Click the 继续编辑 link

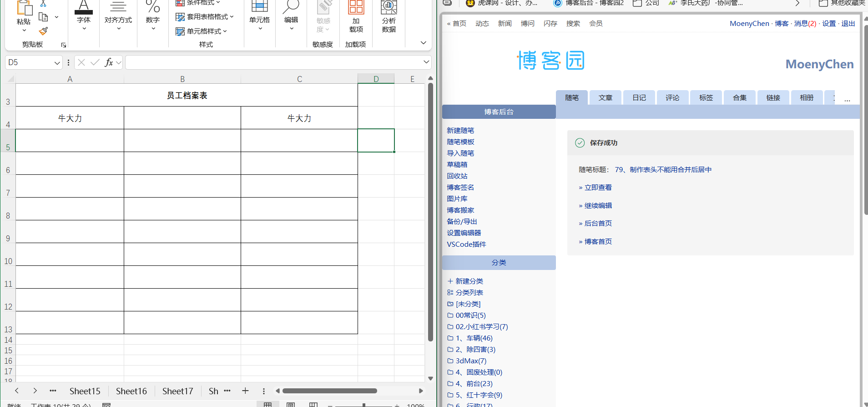click(x=598, y=205)
